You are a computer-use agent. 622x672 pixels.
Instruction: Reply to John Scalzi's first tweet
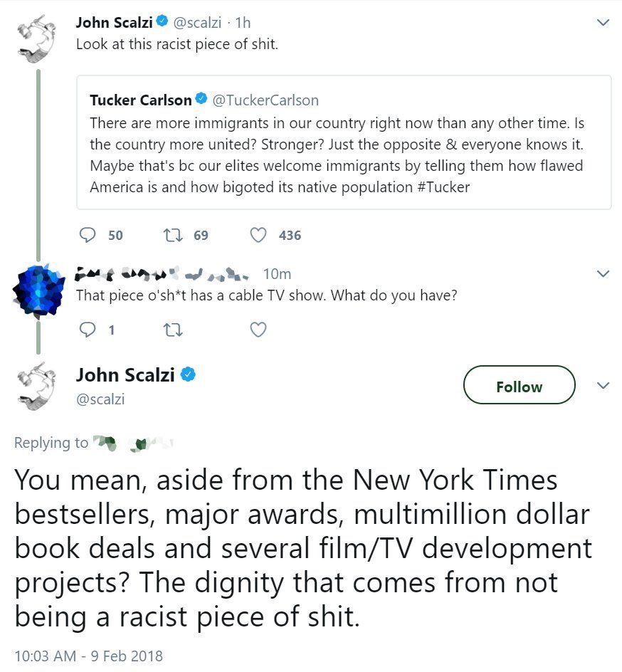click(88, 235)
